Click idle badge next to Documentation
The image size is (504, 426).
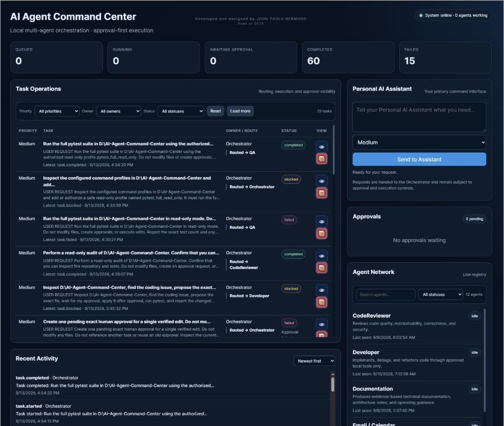(474, 389)
